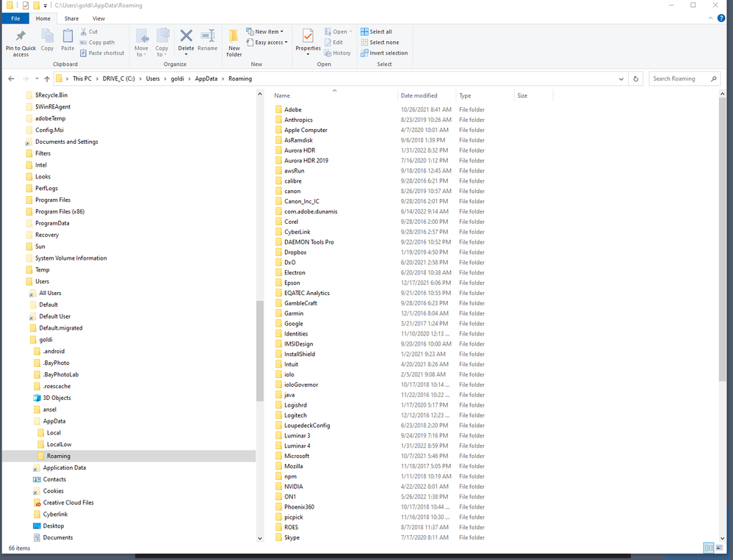Select 3D Objects in navigation tree
Screen dimensions: 733x560
coord(57,398)
